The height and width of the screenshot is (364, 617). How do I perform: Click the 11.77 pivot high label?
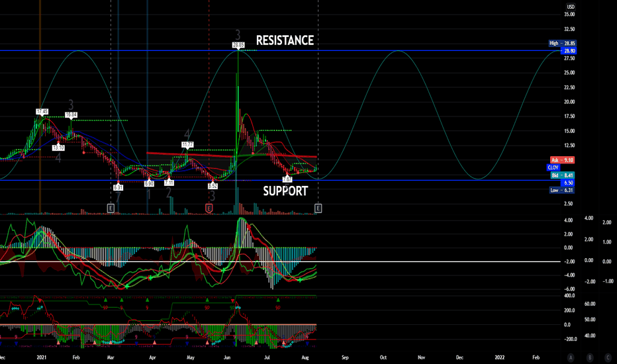pyautogui.click(x=188, y=145)
